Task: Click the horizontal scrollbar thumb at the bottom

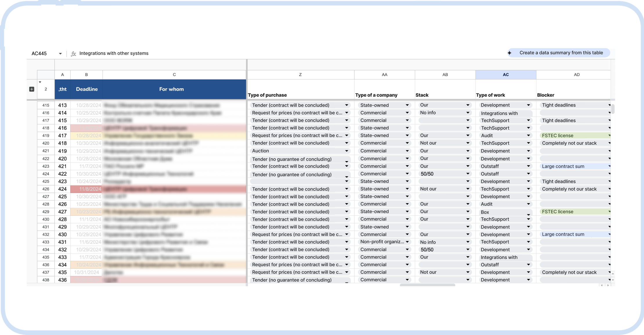Action: pos(427,285)
